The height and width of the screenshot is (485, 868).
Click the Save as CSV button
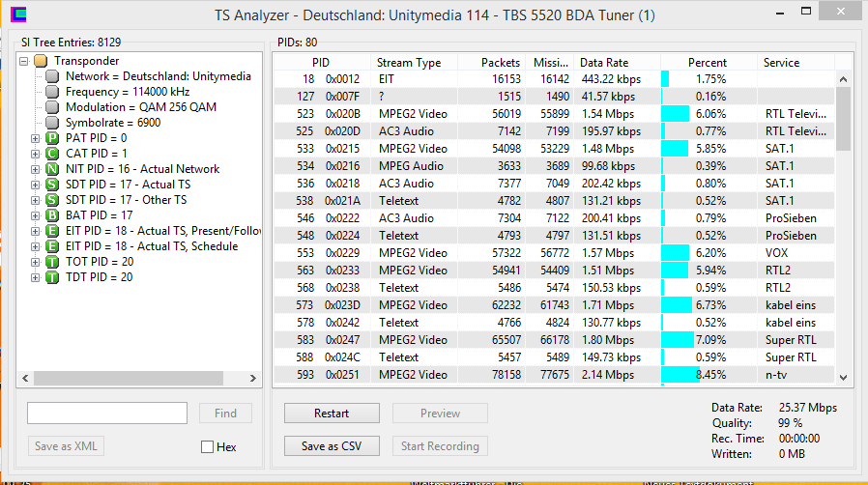point(332,445)
